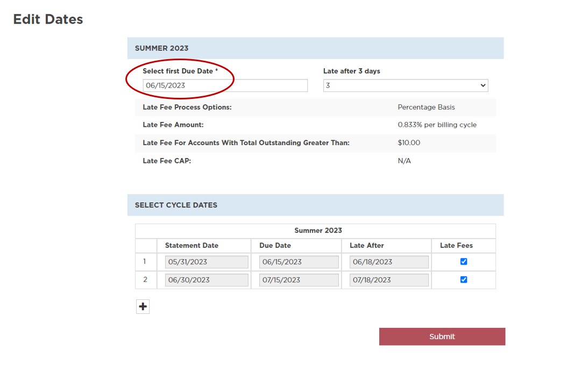Viewport: 588px width, 373px height.
Task: Click the Percentage Basis value text
Action: pyautogui.click(x=426, y=107)
